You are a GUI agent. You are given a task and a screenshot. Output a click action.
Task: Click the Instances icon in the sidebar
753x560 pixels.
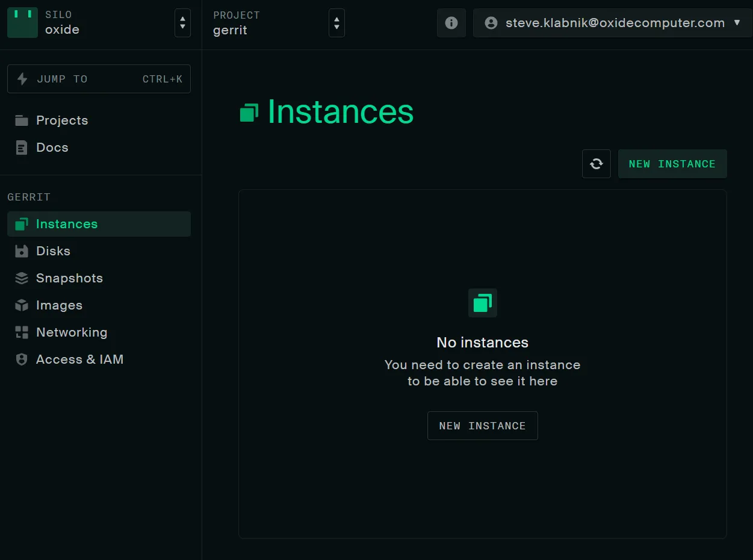pyautogui.click(x=22, y=224)
